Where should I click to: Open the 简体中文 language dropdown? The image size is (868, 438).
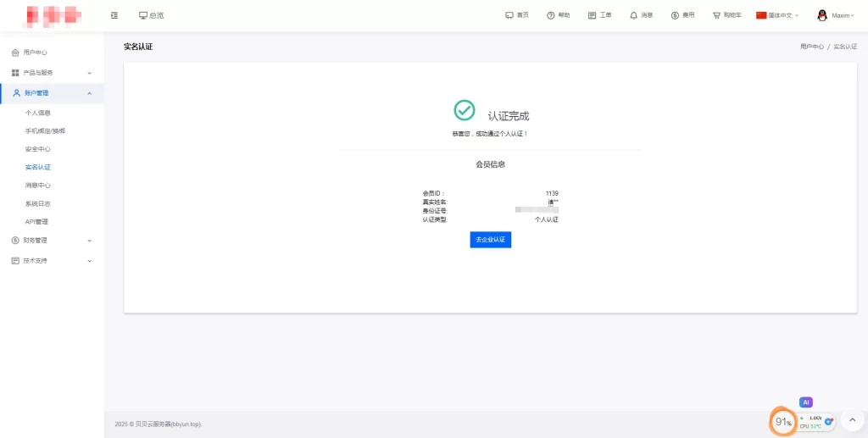[x=777, y=15]
